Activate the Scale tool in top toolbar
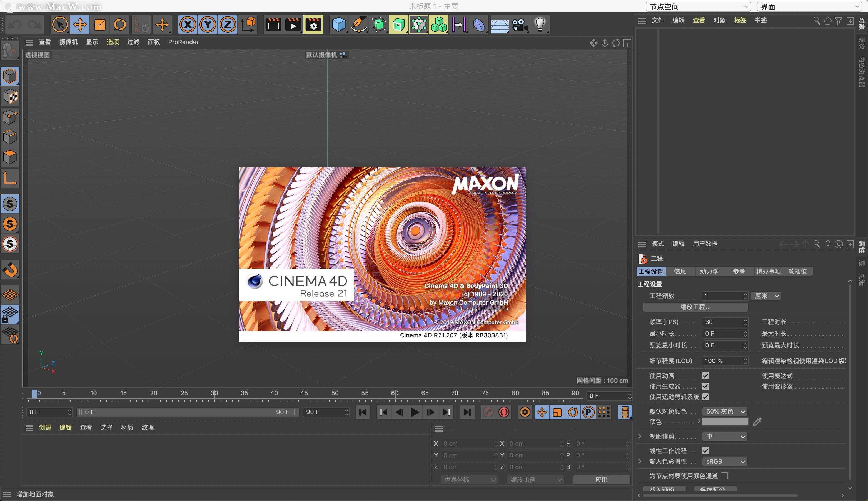868x501 pixels. tap(100, 24)
